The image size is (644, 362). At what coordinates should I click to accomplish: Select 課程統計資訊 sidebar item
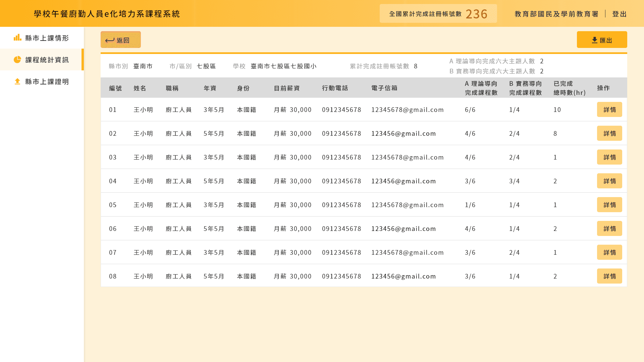[42, 60]
